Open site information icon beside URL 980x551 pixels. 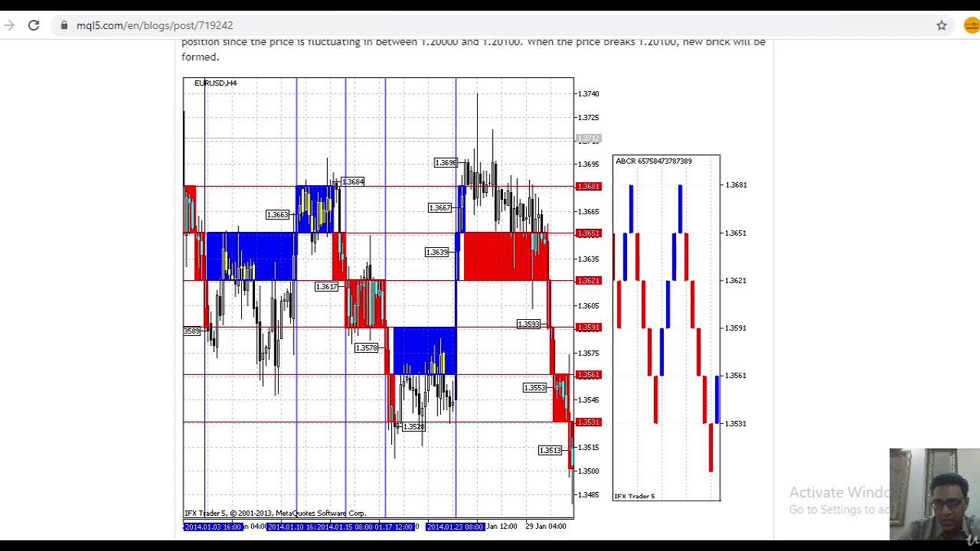tap(64, 25)
